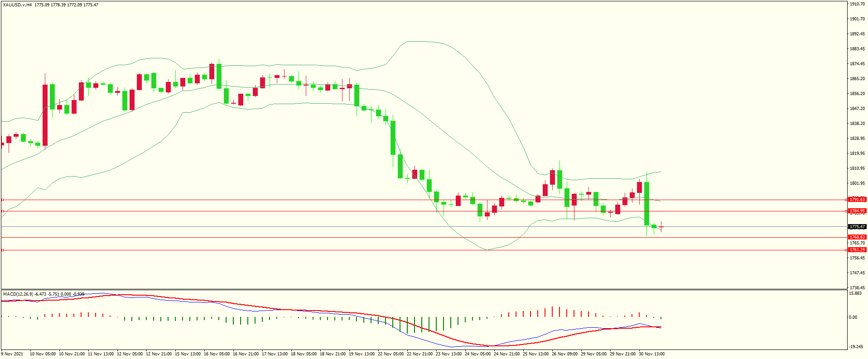
Task: Click the -19.245 MACD scale value
Action: tap(855, 347)
